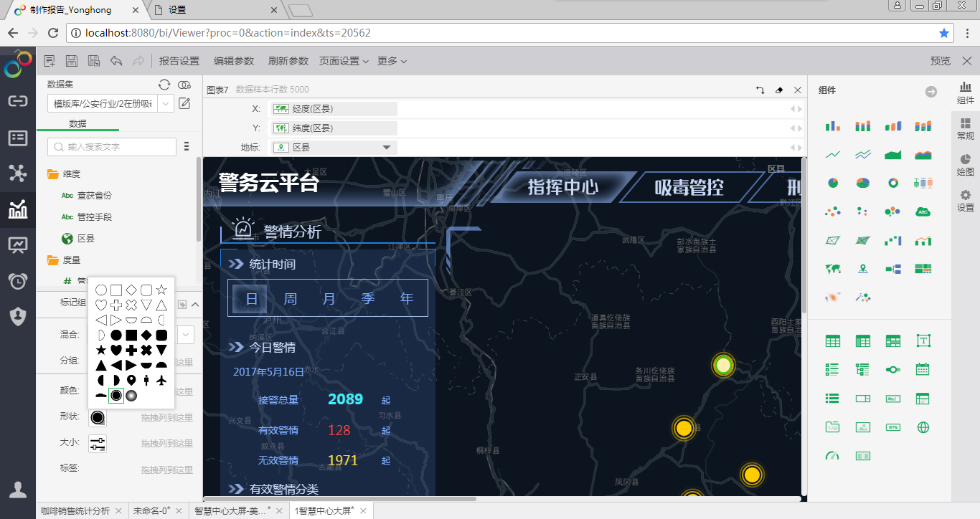980x519 pixels.
Task: Insert a gauge chart component
Action: pyautogui.click(x=832, y=455)
